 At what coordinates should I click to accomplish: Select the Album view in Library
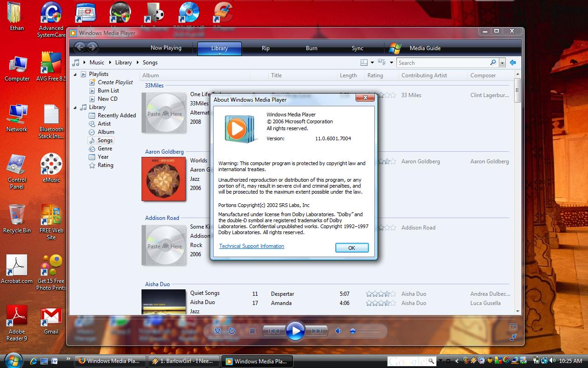click(x=106, y=132)
